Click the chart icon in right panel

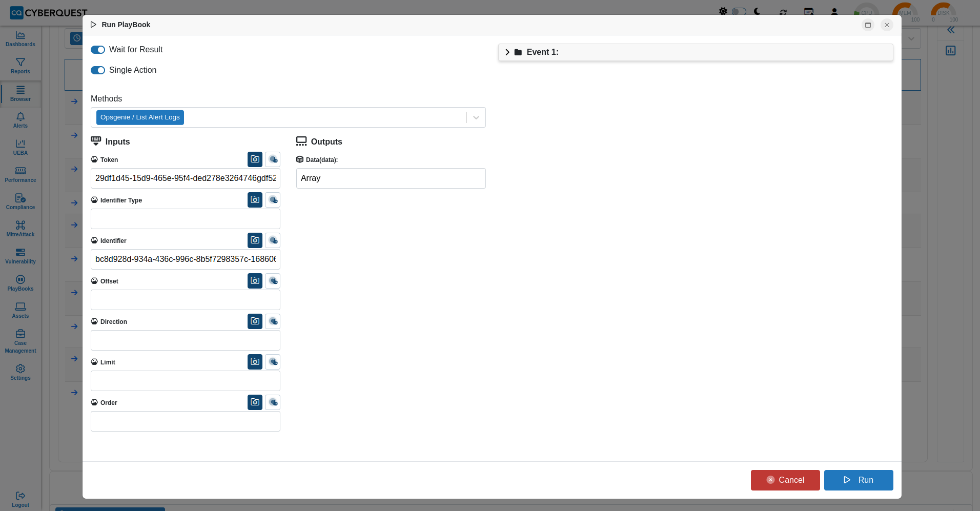pos(951,51)
